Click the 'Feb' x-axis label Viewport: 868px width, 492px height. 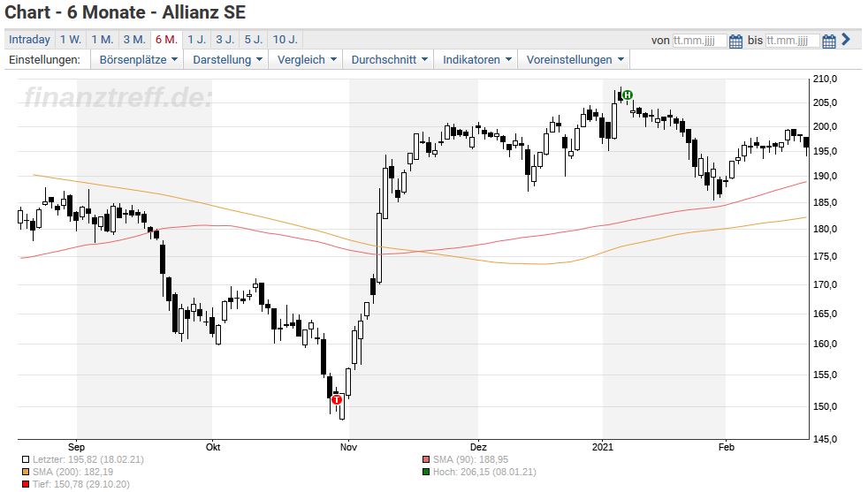(727, 447)
